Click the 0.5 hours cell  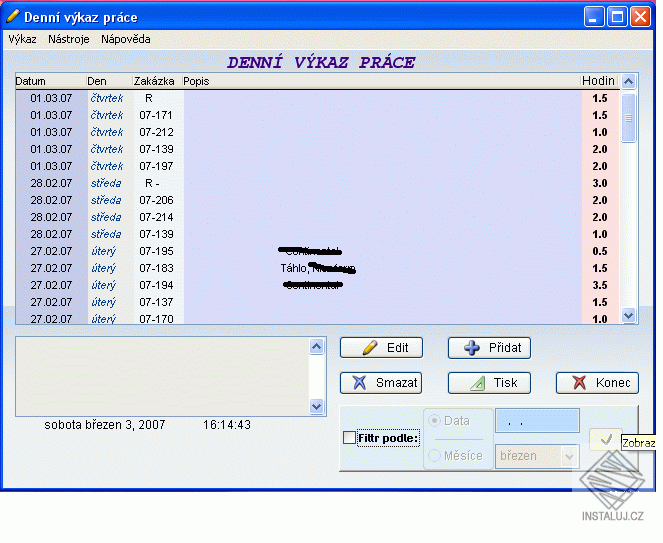tap(600, 251)
